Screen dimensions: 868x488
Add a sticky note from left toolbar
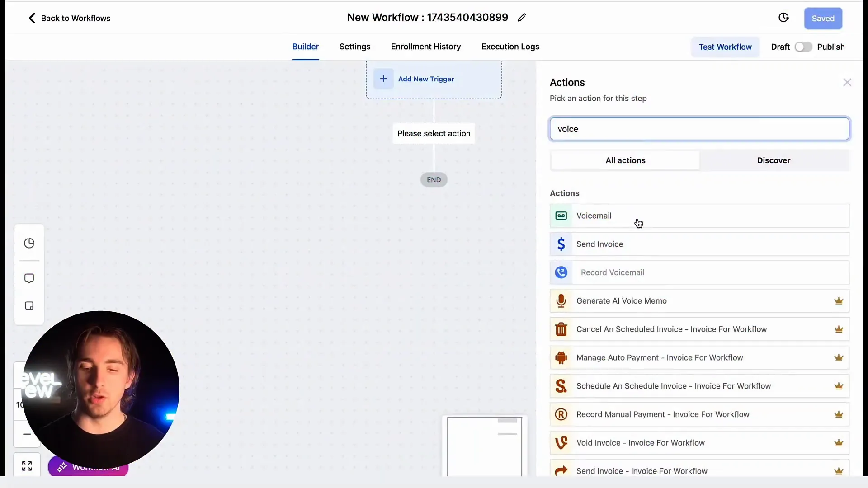(29, 306)
